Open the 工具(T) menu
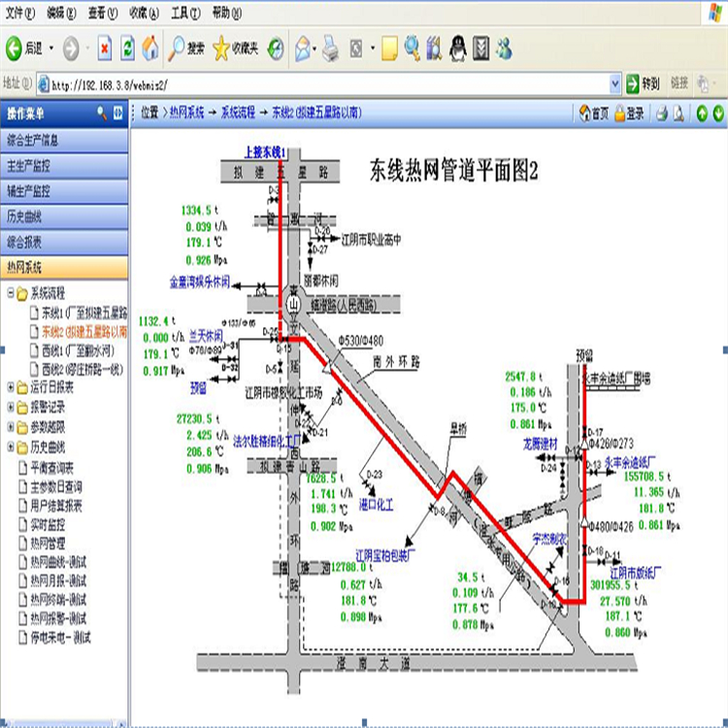The image size is (728, 728). (x=180, y=13)
